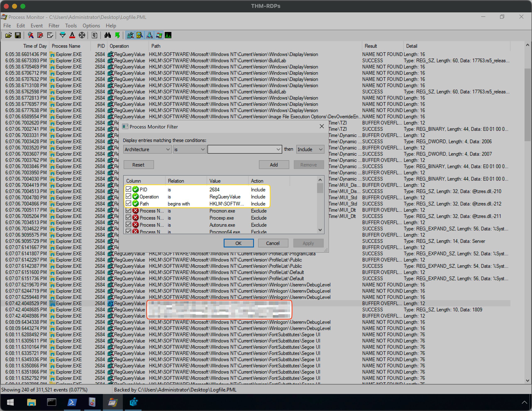
Task: Click OK in the filter dialog
Action: click(238, 243)
